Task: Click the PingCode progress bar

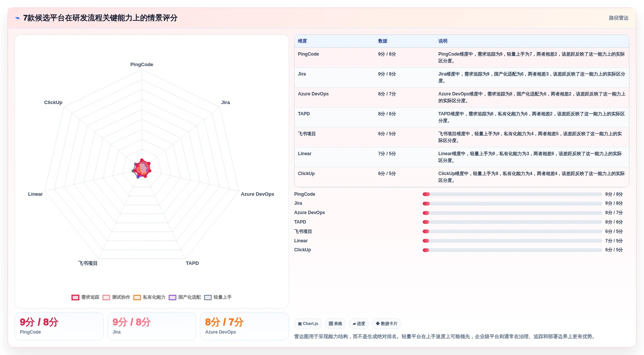Action: pos(512,194)
